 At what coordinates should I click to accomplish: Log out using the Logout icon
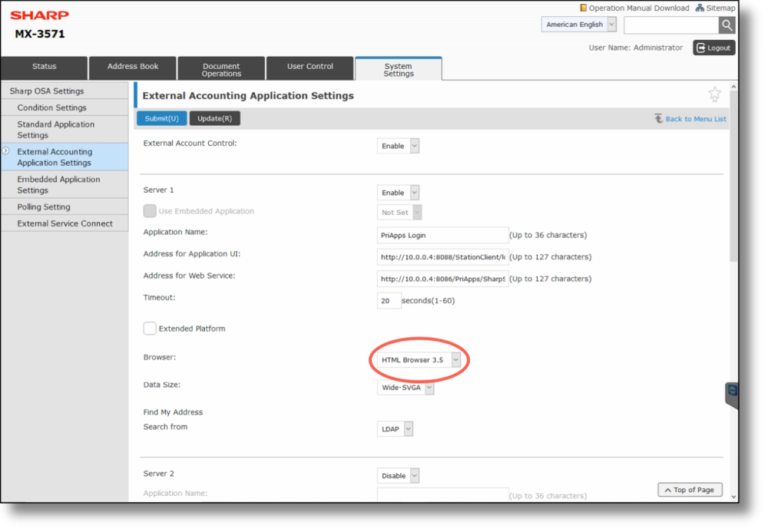point(713,47)
